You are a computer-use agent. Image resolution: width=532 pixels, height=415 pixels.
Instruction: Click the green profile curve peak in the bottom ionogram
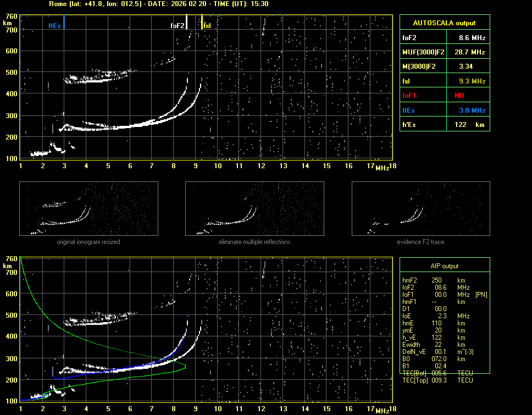tap(186, 366)
